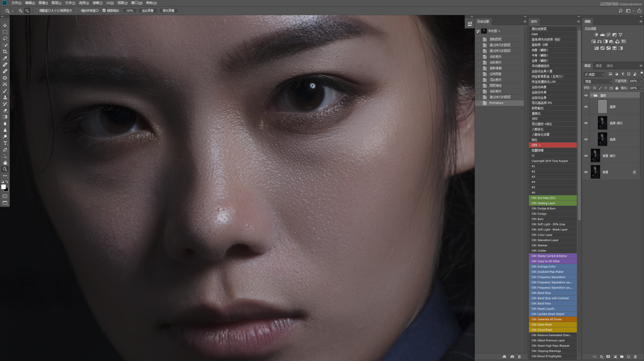Viewport: 644px width, 361px height.
Task: Add a Brightness/Contrast adjustment
Action: [x=596, y=35]
